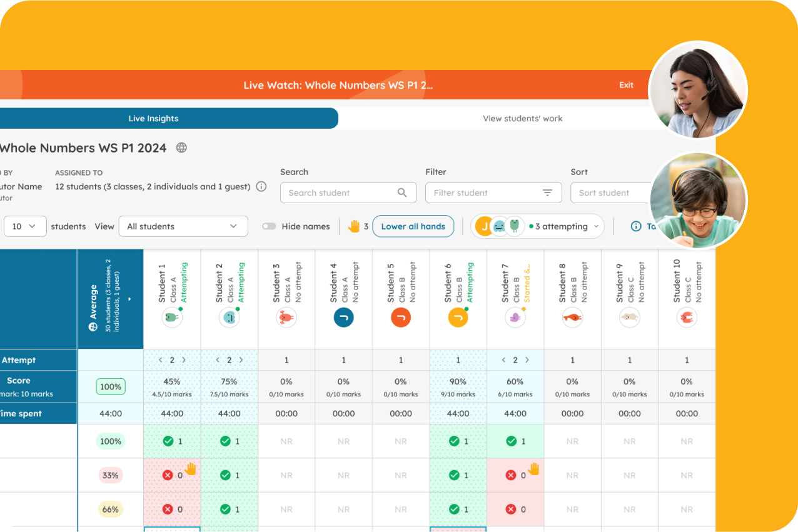Click Student 1's green monster avatar
The image size is (798, 532).
[x=171, y=318]
